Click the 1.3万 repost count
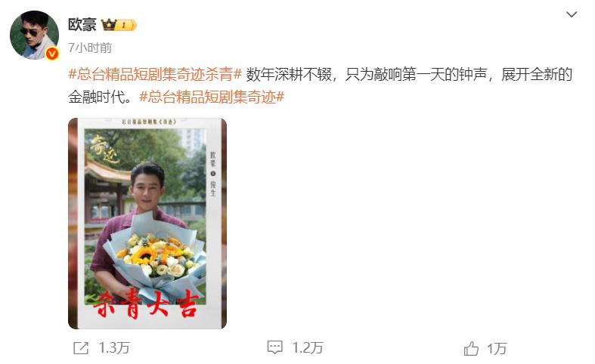The width and height of the screenshot is (595, 364). (x=114, y=347)
